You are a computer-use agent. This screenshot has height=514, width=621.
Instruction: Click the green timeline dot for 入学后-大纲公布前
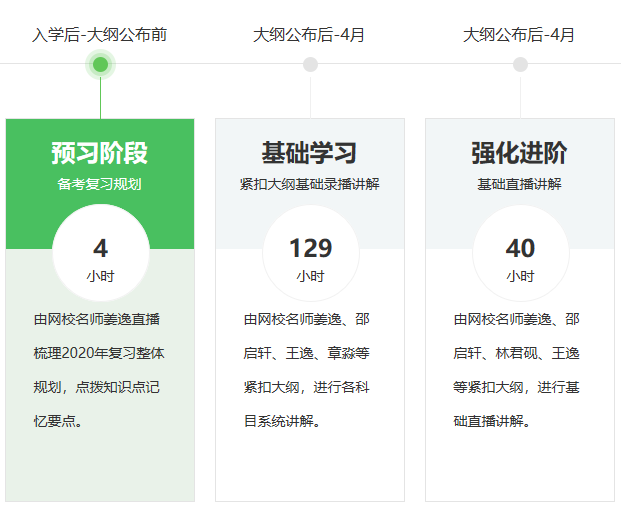point(100,65)
